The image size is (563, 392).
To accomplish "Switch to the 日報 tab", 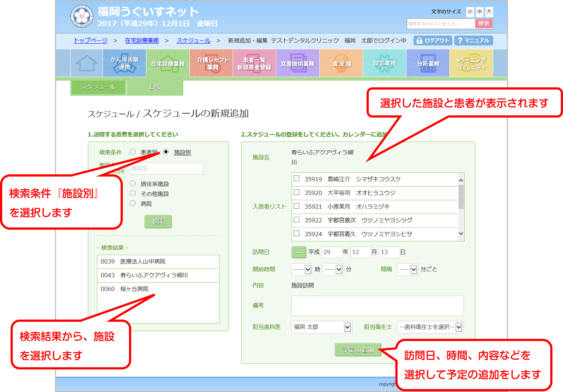I will point(155,87).
